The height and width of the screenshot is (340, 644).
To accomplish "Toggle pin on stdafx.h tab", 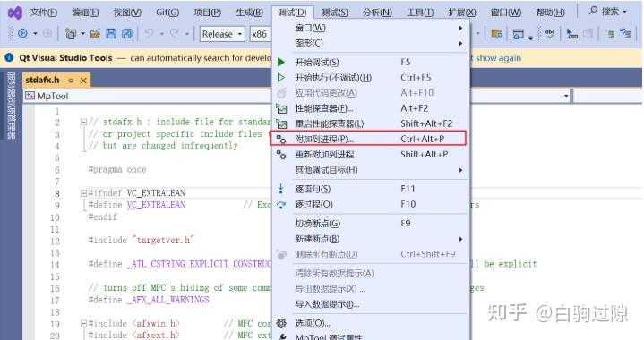I will point(71,81).
